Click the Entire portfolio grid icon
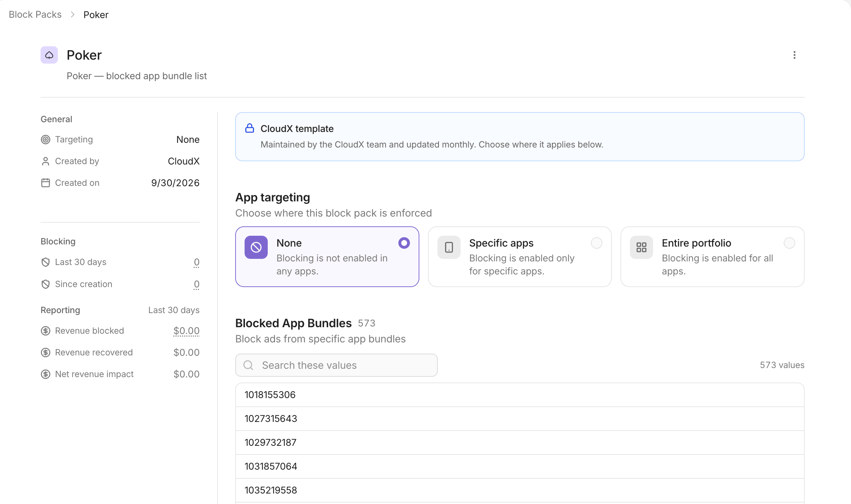The image size is (851, 504). tap(642, 247)
